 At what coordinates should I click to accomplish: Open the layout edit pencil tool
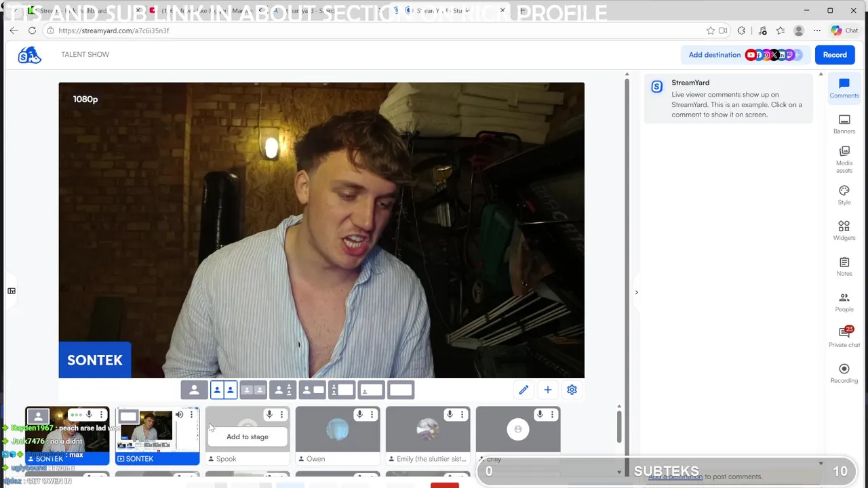[524, 390]
